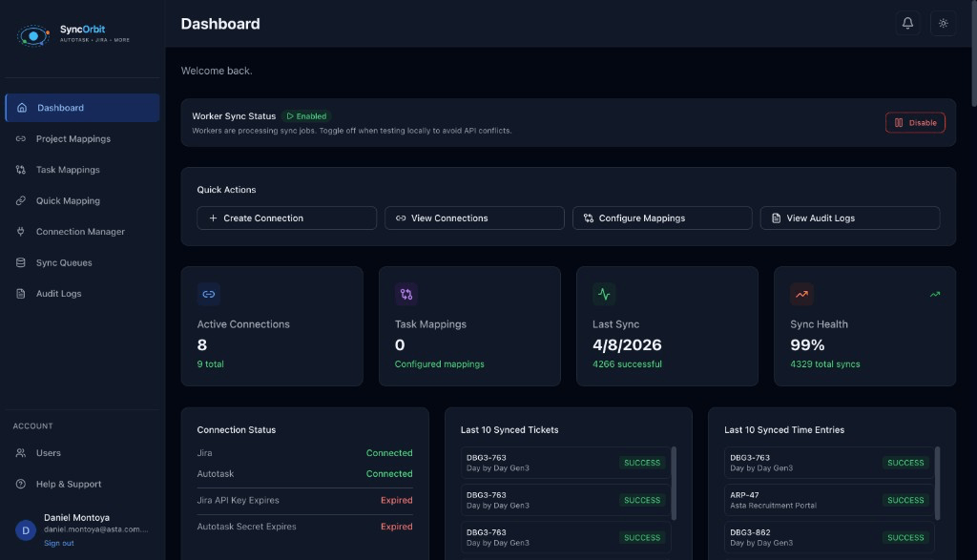Create a new connection from Quick Actions

285,218
